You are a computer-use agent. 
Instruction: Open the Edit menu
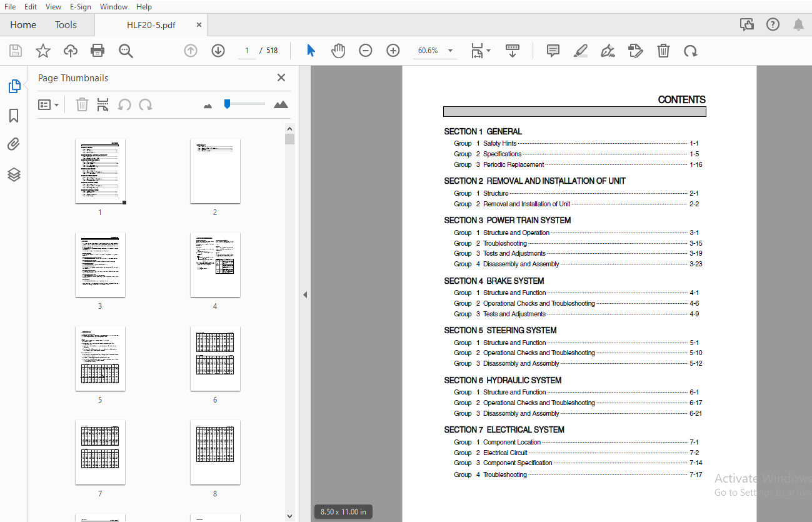coord(31,6)
